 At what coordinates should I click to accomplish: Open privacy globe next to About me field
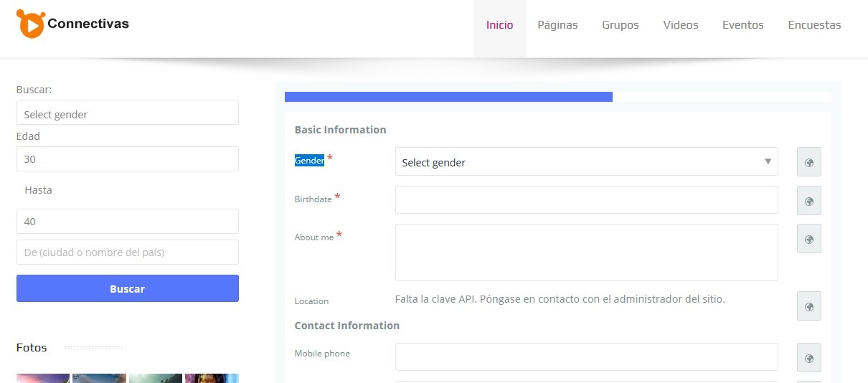(809, 239)
